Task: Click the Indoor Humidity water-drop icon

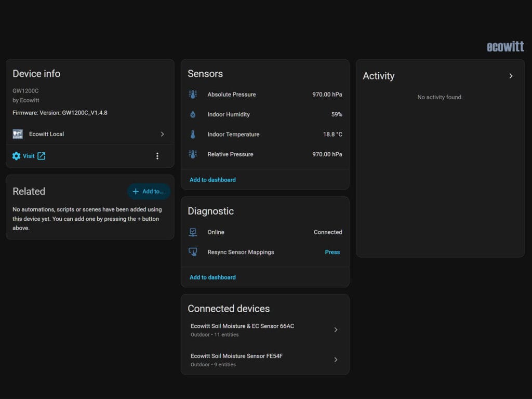Action: (193, 114)
